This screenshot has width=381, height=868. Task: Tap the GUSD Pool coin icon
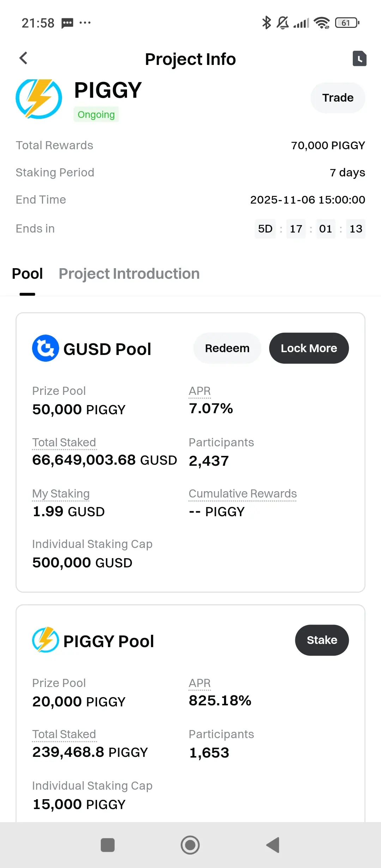click(x=46, y=348)
